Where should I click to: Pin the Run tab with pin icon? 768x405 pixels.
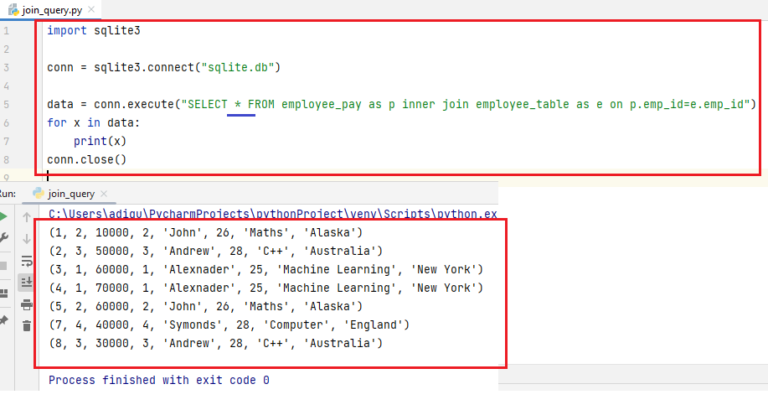[3, 321]
